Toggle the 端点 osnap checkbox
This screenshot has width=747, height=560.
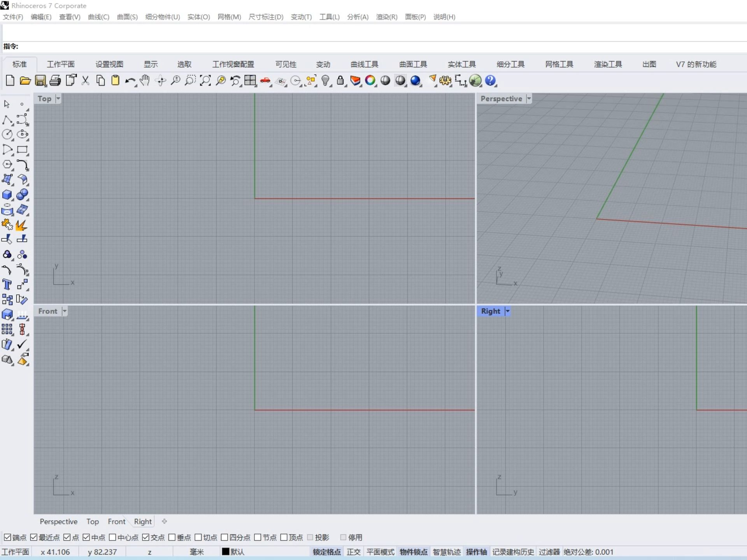click(7, 537)
